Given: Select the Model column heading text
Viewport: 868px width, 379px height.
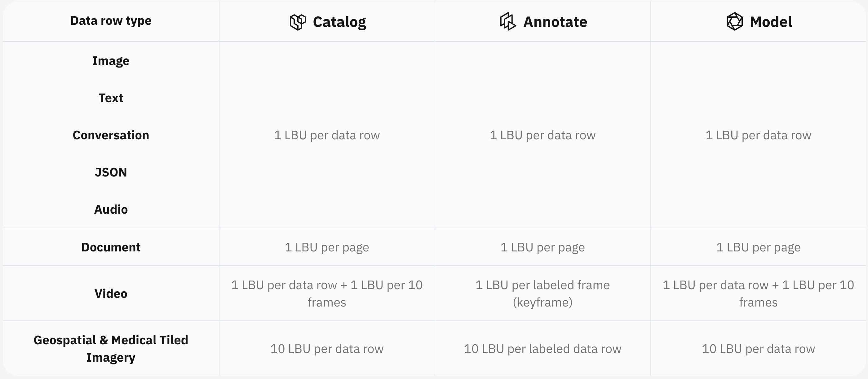Looking at the screenshot, I should click(x=771, y=22).
